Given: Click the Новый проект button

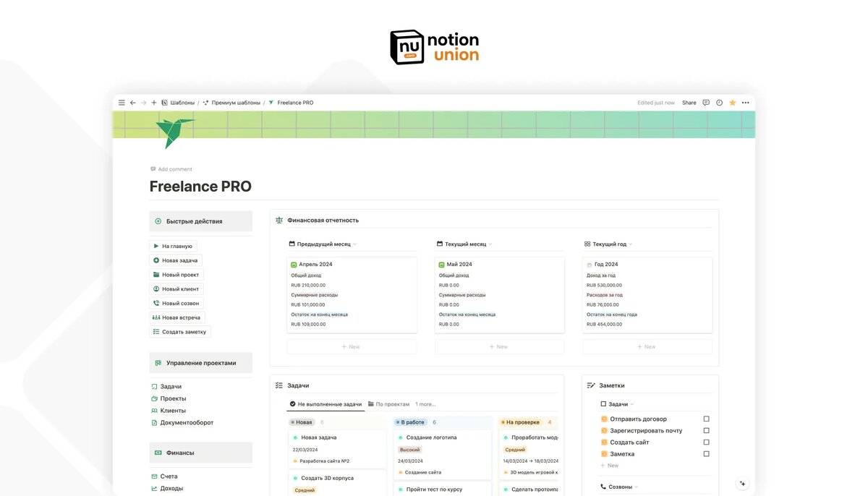Looking at the screenshot, I should pos(176,275).
